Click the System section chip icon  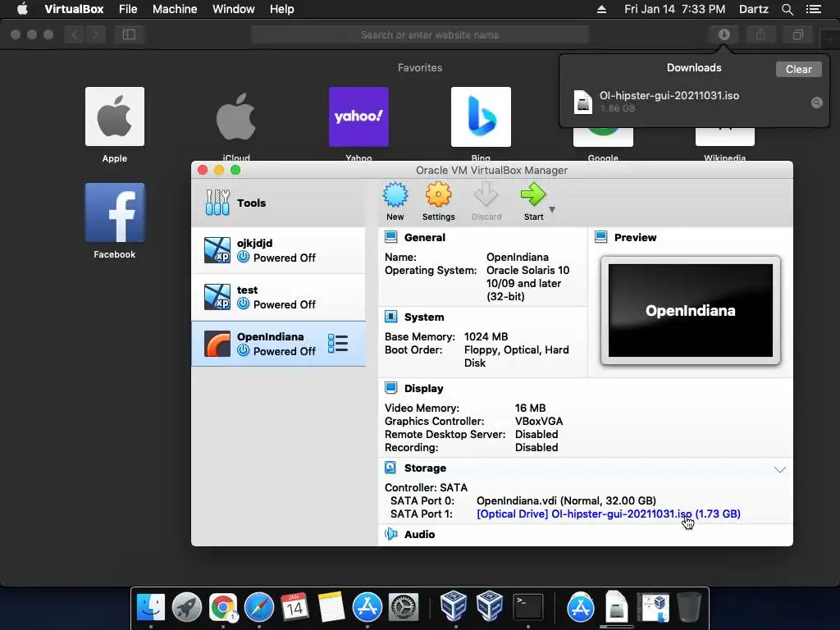pos(391,317)
